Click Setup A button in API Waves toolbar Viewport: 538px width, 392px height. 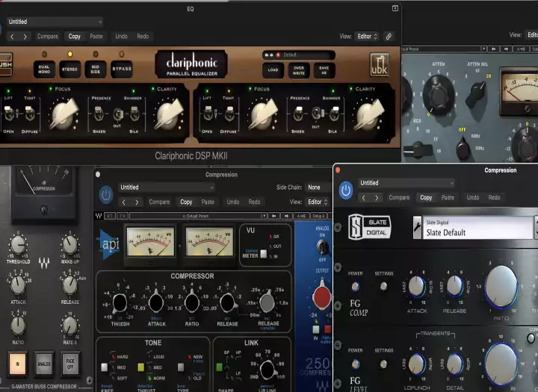(x=318, y=216)
